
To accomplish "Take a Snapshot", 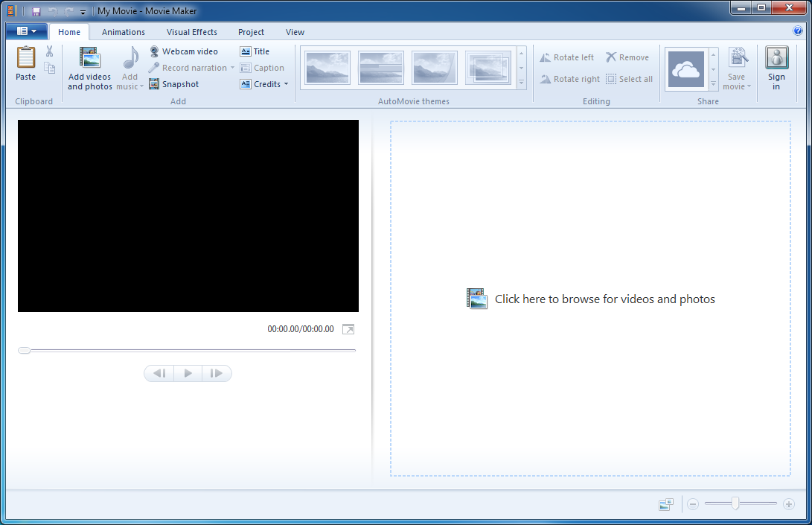I will [x=174, y=84].
